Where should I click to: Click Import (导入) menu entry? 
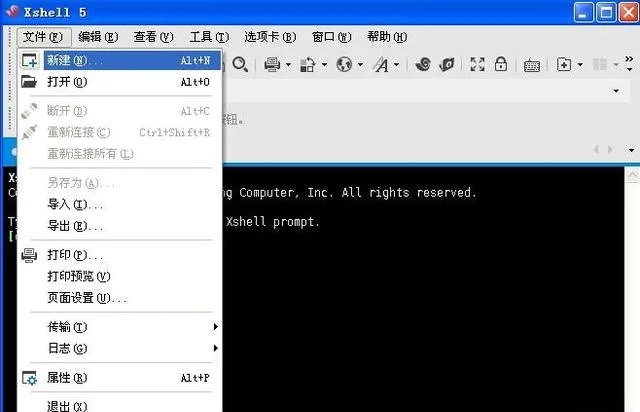click(120, 204)
